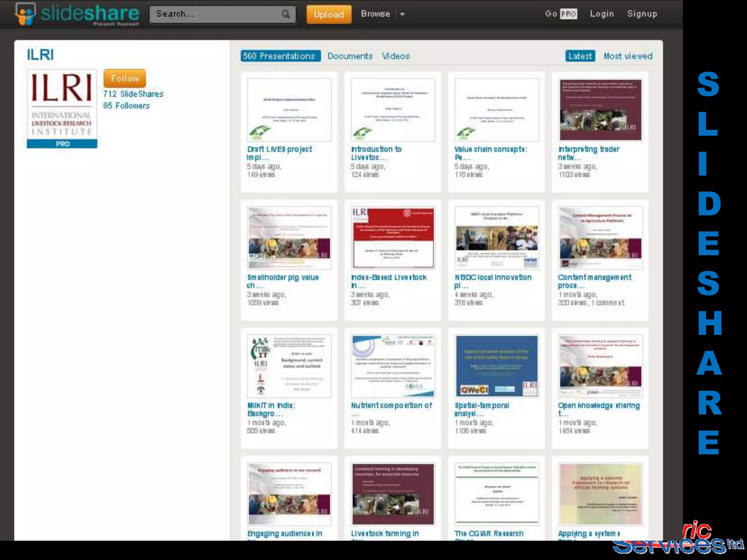Screen dimensions: 747x560
Task: Select the 560 Presentations tab
Action: [280, 56]
